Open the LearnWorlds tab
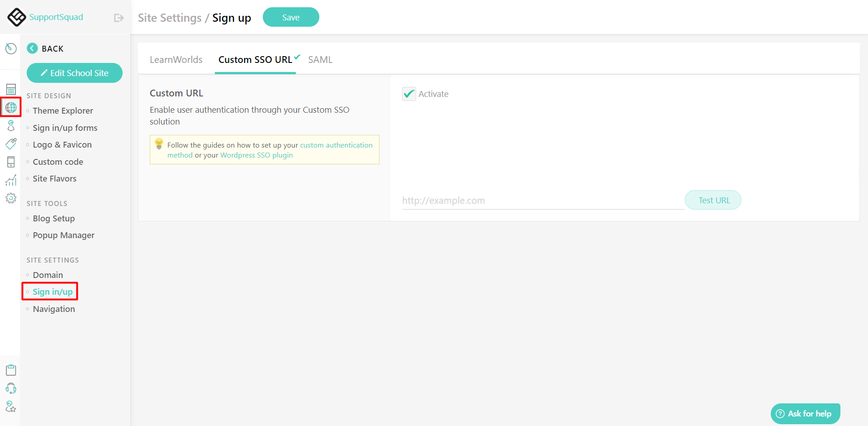Screen dimensions: 868x426 [176, 59]
